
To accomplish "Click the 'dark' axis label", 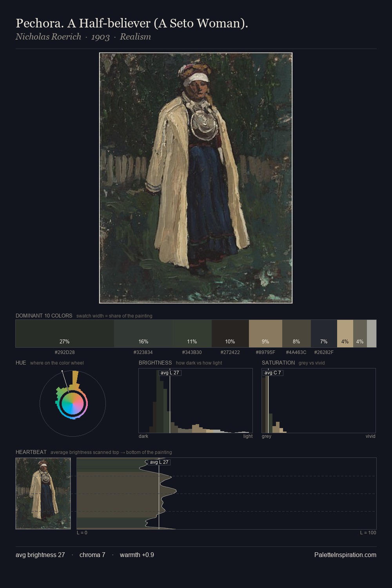I will [x=143, y=436].
